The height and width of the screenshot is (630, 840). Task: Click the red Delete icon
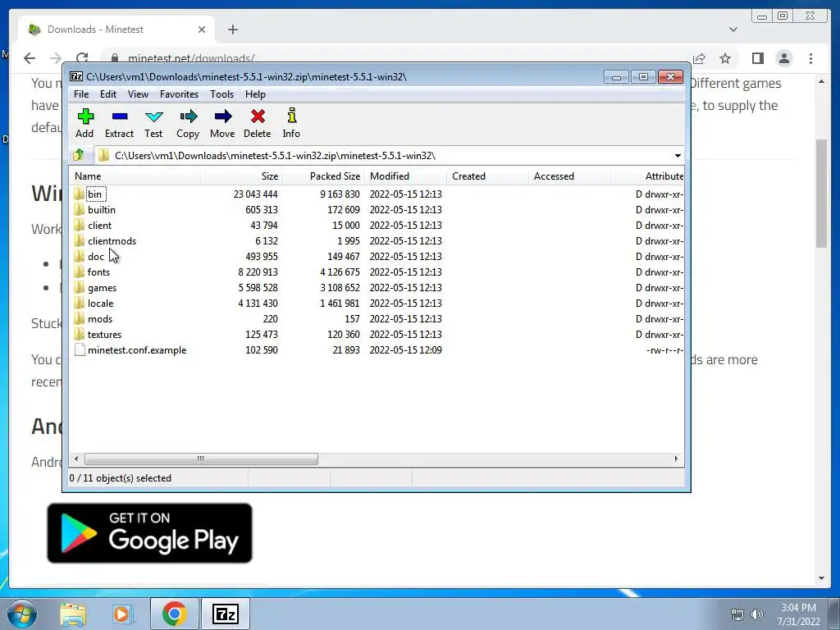257,123
